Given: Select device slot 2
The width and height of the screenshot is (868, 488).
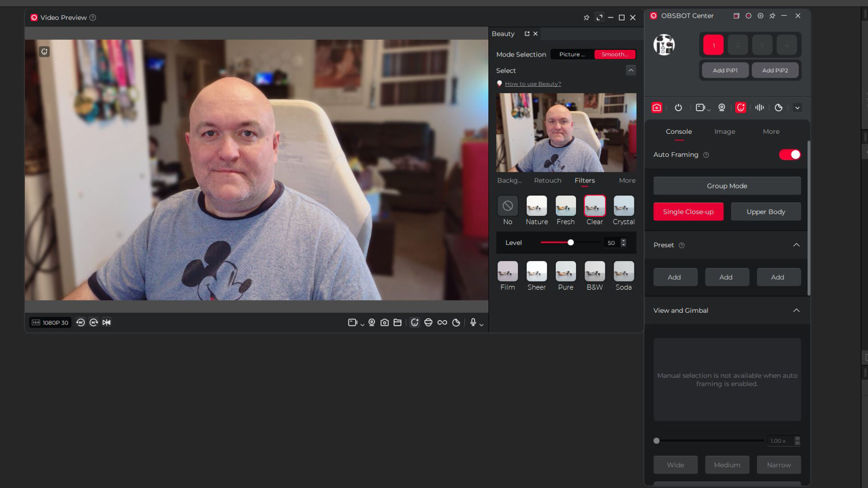Looking at the screenshot, I should pyautogui.click(x=738, y=45).
